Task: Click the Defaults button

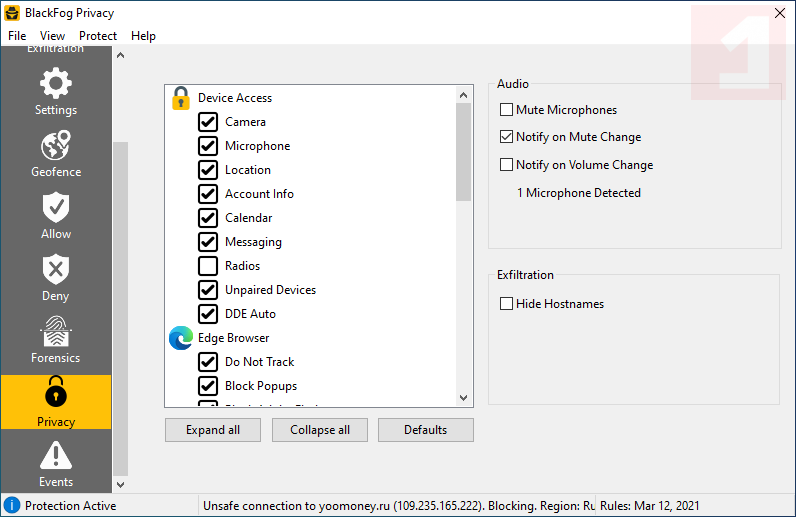Action: (425, 430)
